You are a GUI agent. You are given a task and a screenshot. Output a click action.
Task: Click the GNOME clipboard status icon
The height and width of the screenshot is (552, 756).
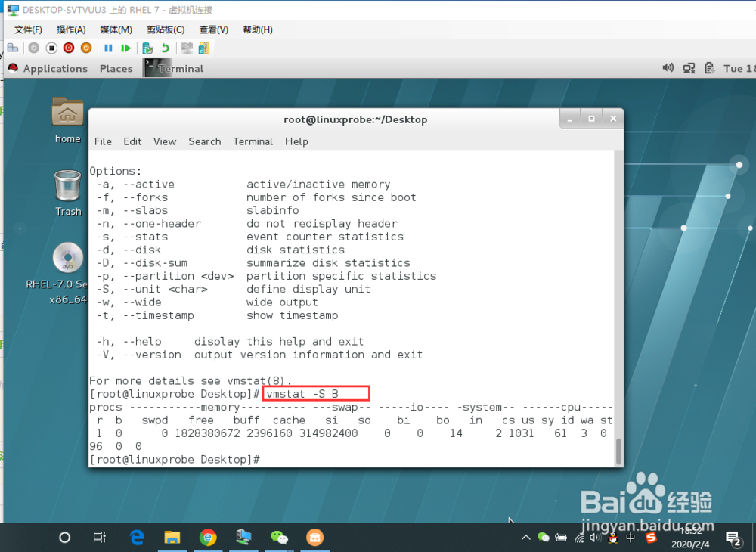pos(709,68)
